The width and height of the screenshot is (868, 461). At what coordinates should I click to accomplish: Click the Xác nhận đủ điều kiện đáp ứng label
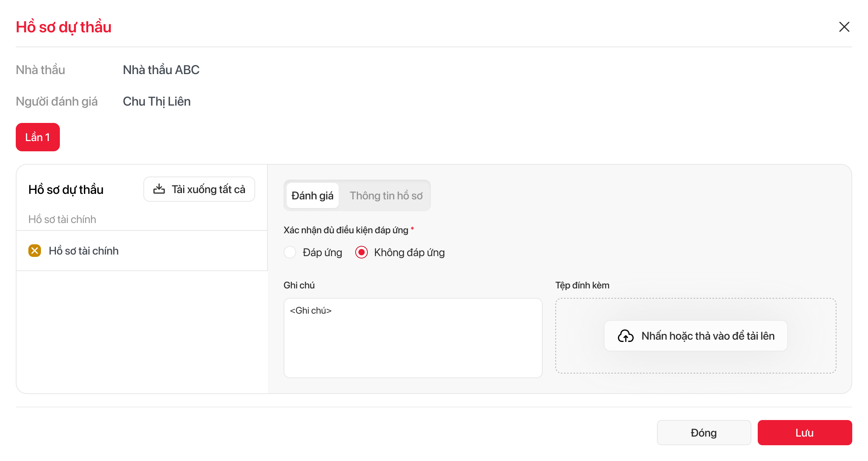(x=346, y=230)
